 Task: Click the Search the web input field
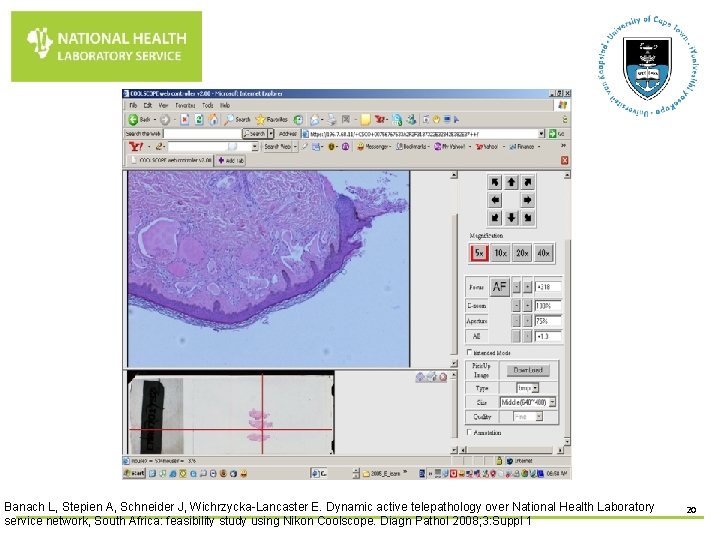pyautogui.click(x=202, y=134)
